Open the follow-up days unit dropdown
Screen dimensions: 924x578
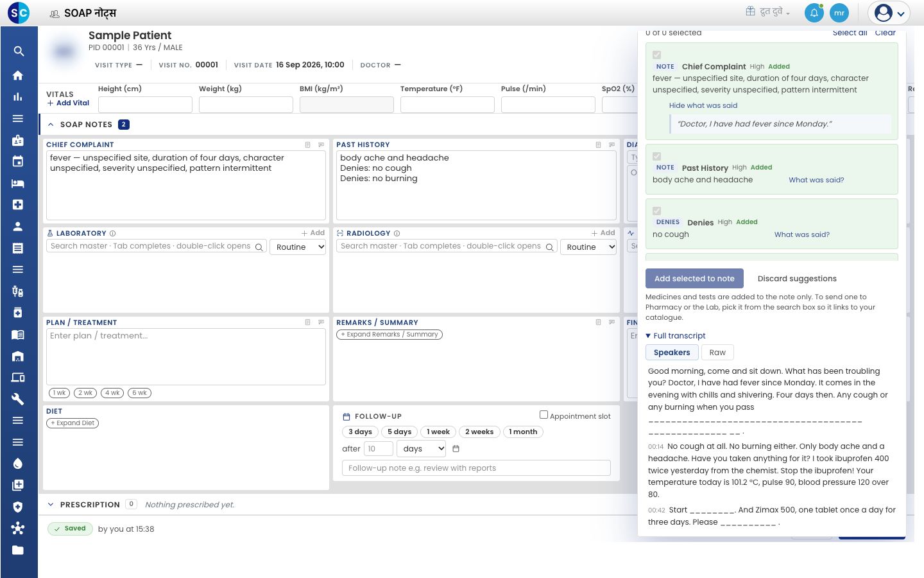(422, 449)
